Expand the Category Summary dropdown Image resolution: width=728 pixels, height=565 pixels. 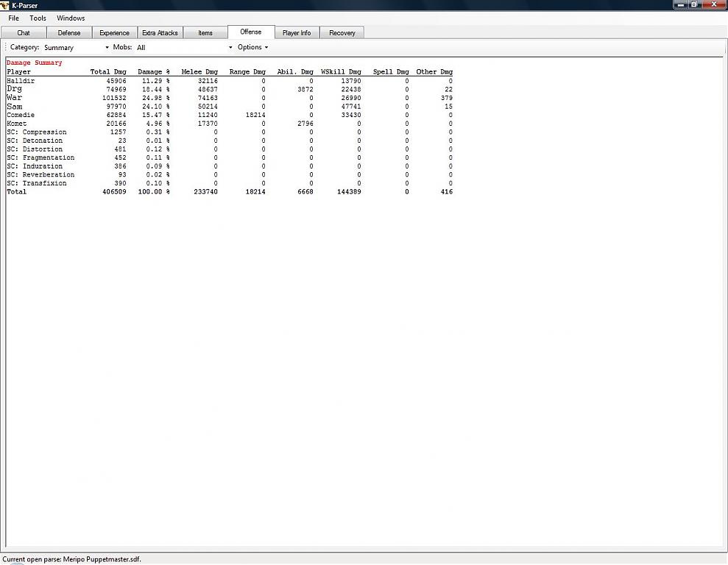(76, 48)
